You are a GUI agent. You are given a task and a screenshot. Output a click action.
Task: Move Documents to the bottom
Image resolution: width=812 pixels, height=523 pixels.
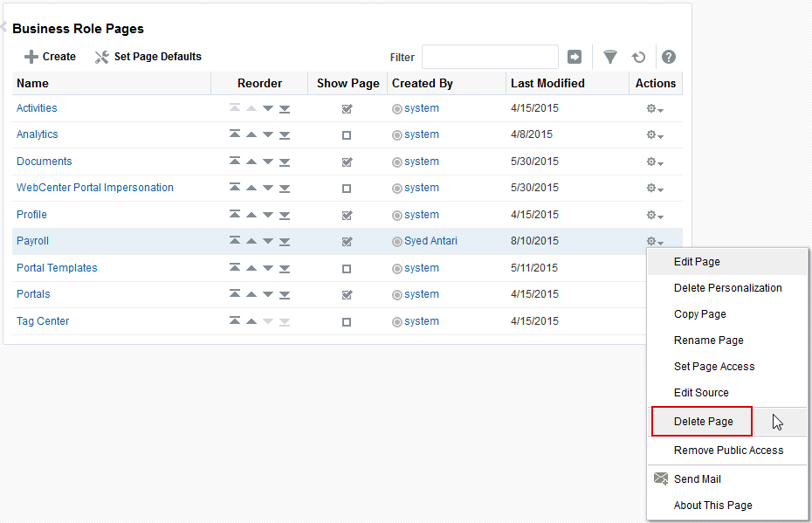tap(284, 162)
